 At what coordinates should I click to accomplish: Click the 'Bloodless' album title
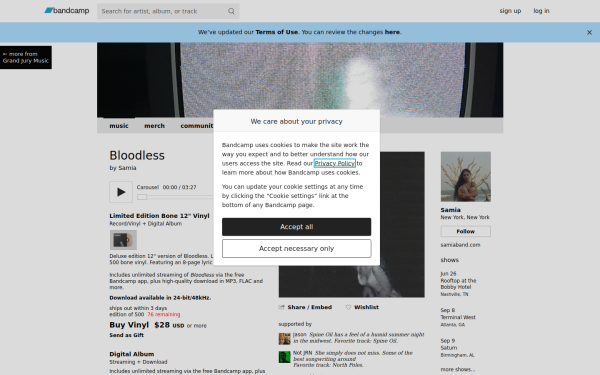click(x=137, y=155)
